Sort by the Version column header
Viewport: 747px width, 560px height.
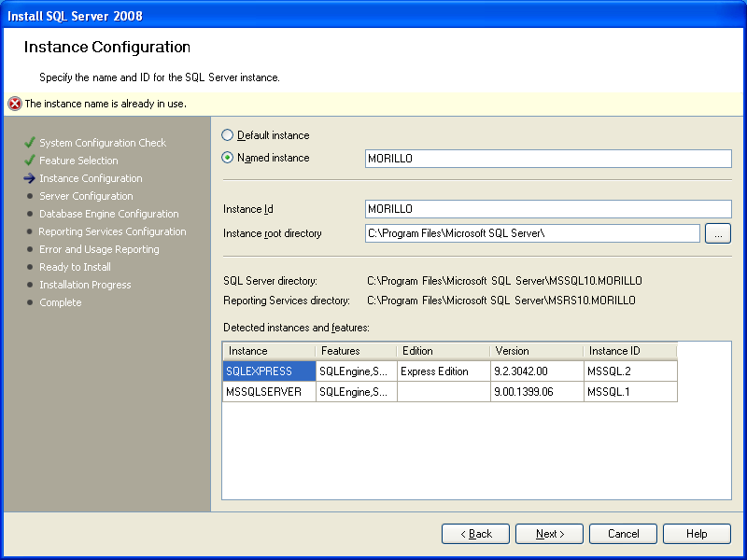[x=537, y=351]
